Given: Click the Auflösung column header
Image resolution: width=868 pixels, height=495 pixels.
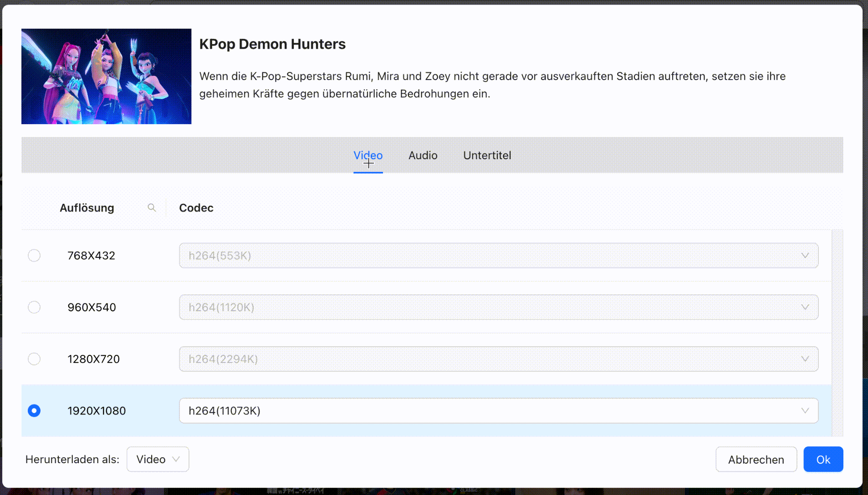Looking at the screenshot, I should 87,207.
